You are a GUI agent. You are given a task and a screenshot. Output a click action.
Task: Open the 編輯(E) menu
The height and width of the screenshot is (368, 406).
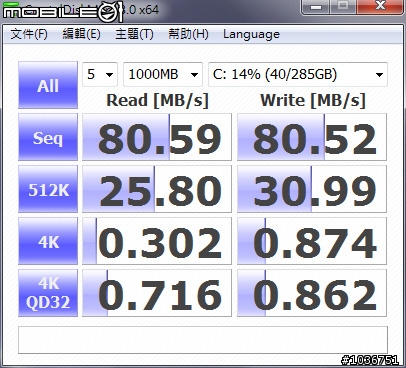82,34
